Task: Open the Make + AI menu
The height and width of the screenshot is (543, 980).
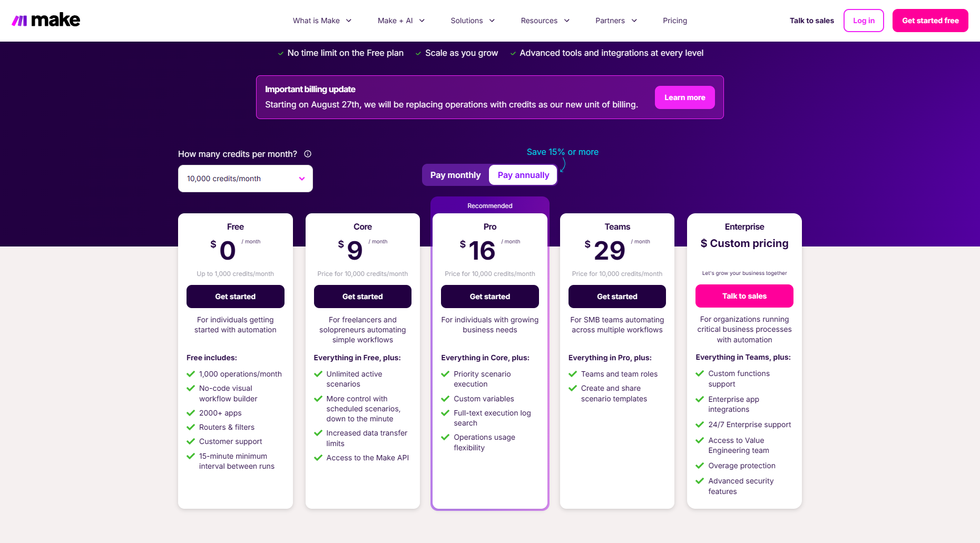Action: coord(400,21)
